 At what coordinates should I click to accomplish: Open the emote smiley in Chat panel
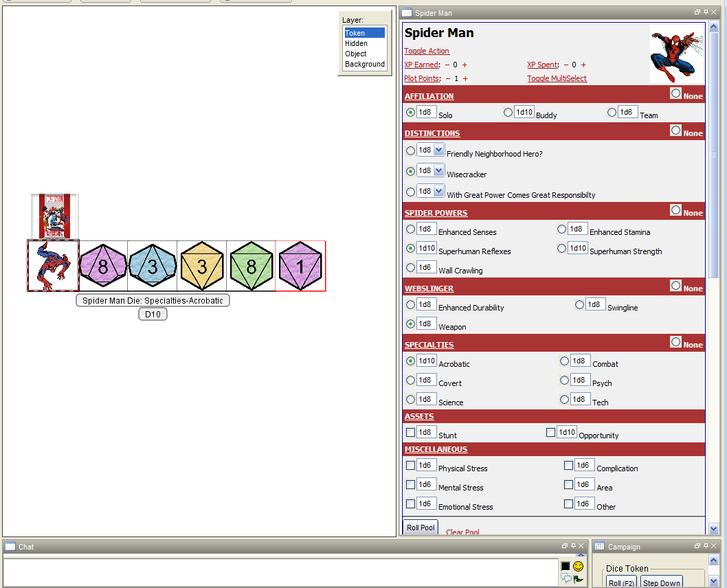(578, 566)
